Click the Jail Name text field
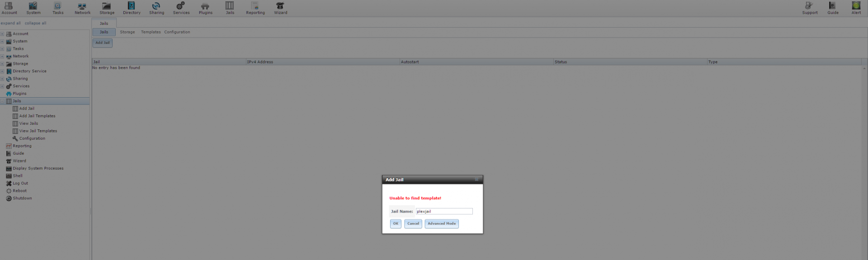The width and height of the screenshot is (868, 260). [x=444, y=212]
